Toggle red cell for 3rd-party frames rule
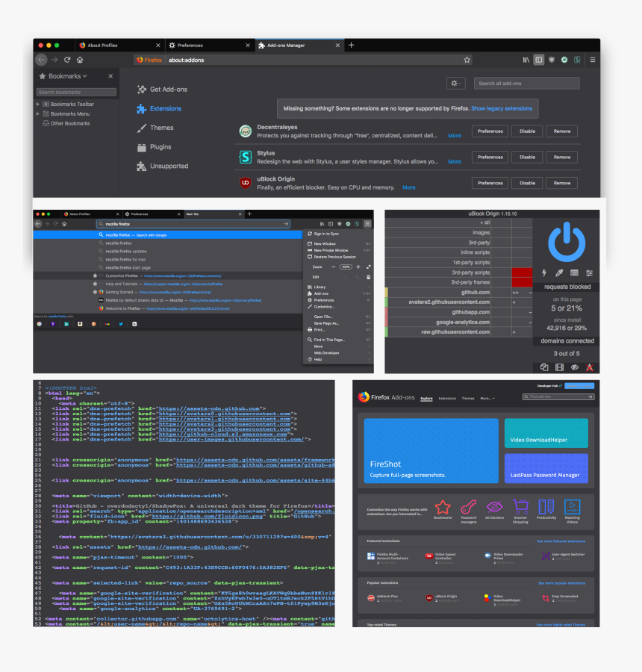 pos(522,282)
